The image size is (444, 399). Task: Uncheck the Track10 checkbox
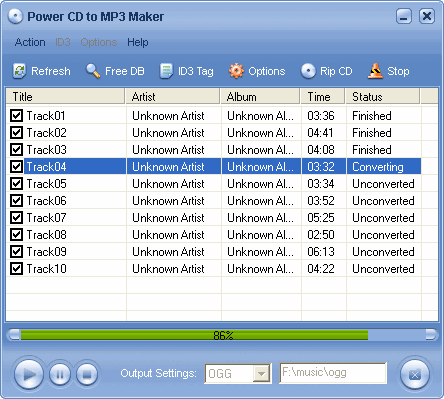tap(16, 268)
